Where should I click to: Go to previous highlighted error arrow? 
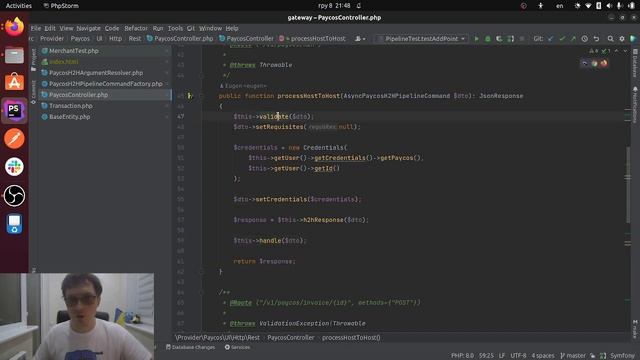click(x=616, y=51)
